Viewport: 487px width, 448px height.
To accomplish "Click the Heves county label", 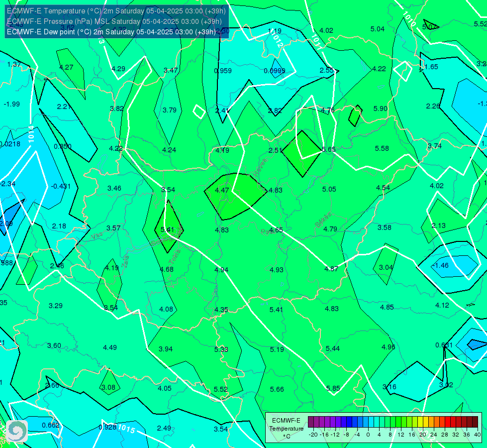I will 260,167.
